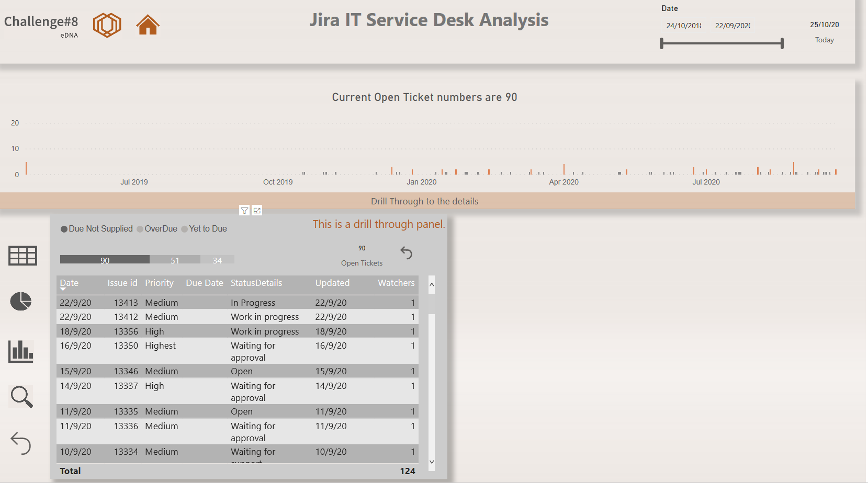Sort table by Updated column header
868x483 pixels.
[332, 283]
